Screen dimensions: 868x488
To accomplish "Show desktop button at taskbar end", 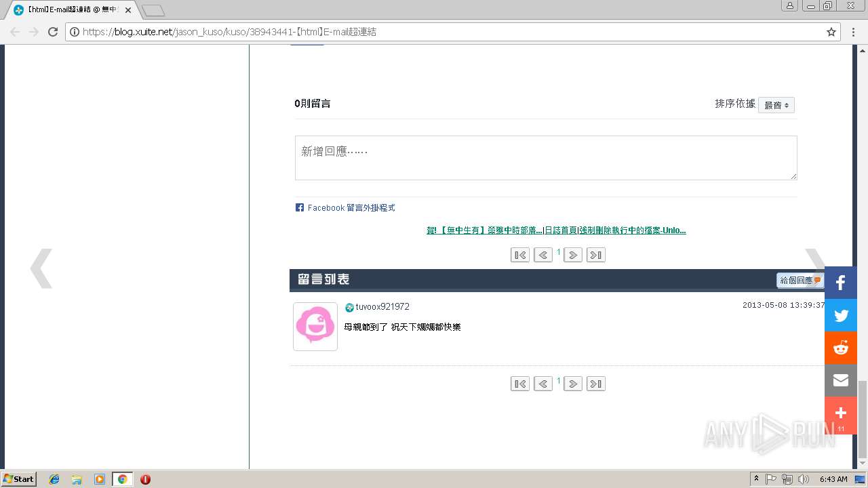I will [x=861, y=479].
